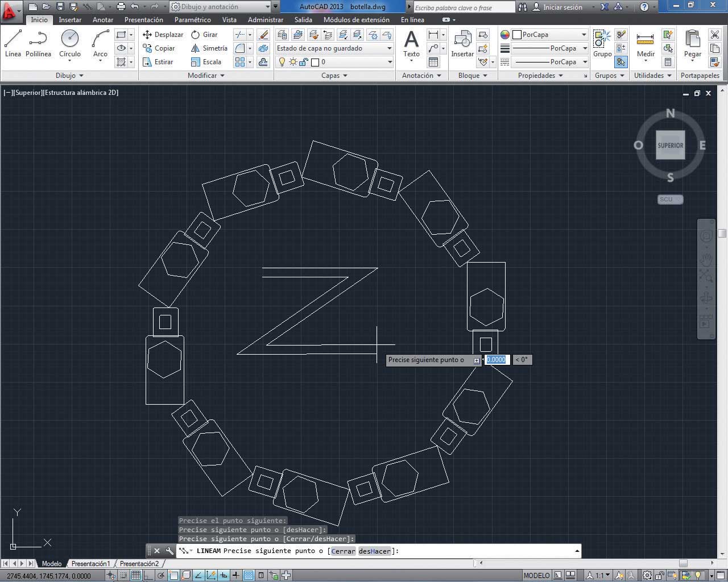Click the layer 0 color square

tap(316, 62)
